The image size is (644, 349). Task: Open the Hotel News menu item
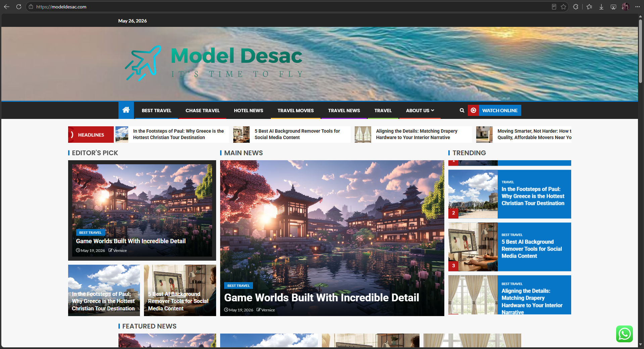[248, 111]
